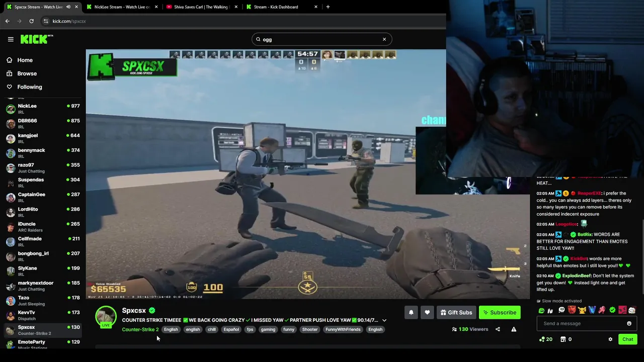Viewport: 644px width, 362px height.
Task: Click the 'funny' tag
Action: click(x=289, y=329)
